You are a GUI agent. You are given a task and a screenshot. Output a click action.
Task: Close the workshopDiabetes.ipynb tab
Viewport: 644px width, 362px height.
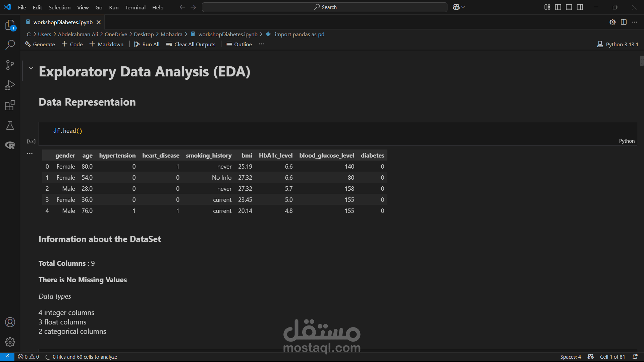click(x=99, y=22)
